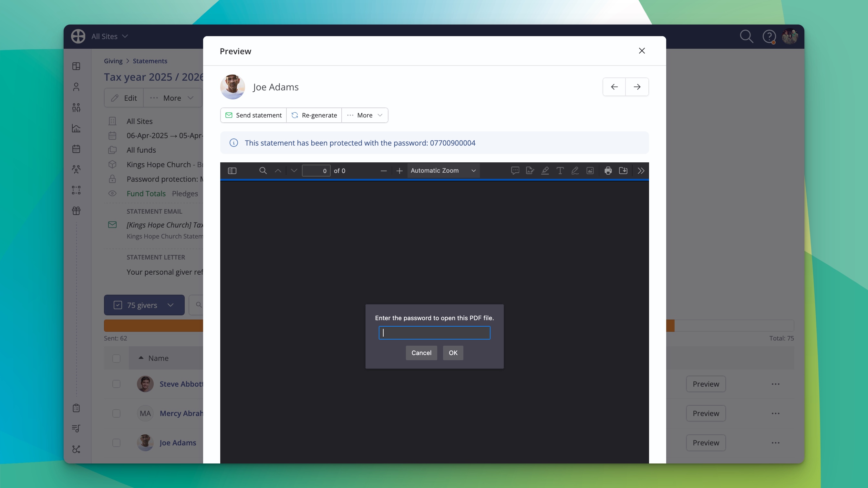Show next giver's statement preview

point(637,87)
